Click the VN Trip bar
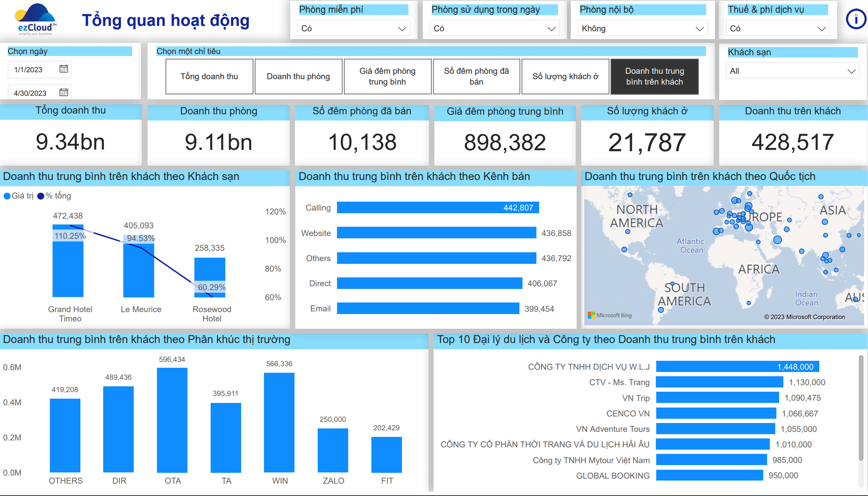Viewport: 868px width, 496px height. coord(718,397)
